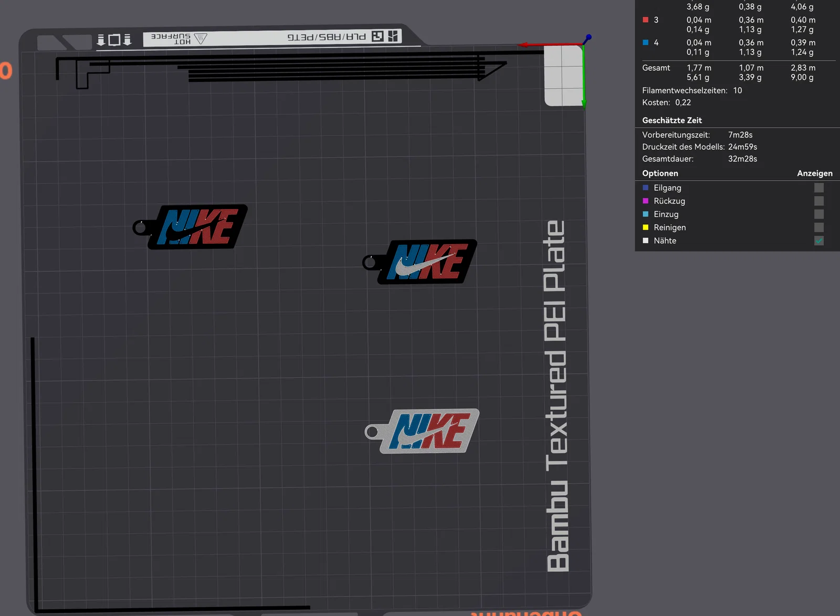
Task: Click filament 4 total "1,24 g"
Action: click(802, 52)
